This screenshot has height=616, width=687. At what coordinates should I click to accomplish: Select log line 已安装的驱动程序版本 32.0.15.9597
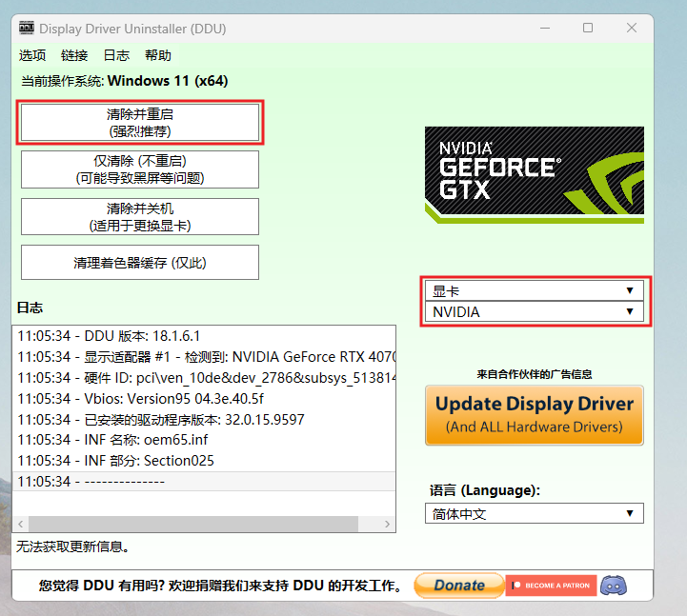[204, 420]
